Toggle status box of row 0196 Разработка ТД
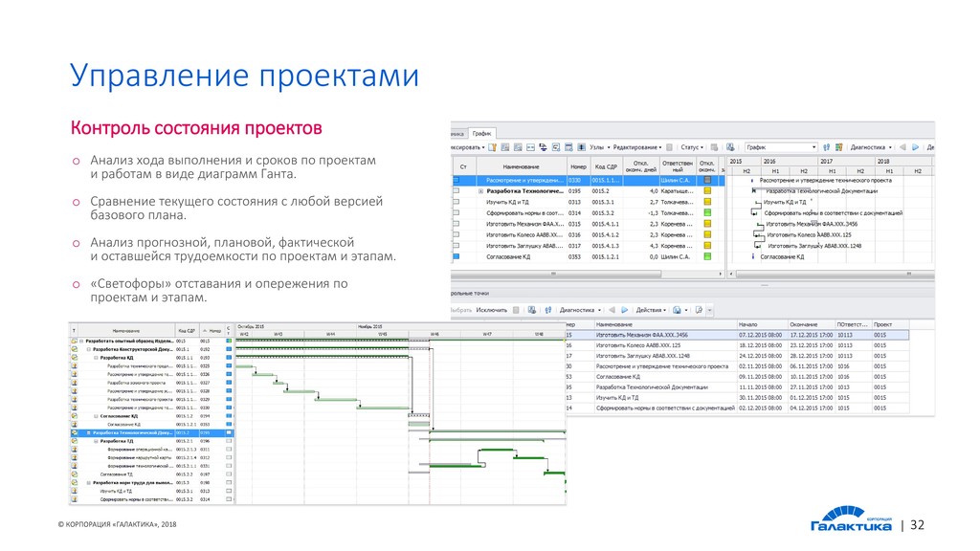980x551 pixels. 229,441
